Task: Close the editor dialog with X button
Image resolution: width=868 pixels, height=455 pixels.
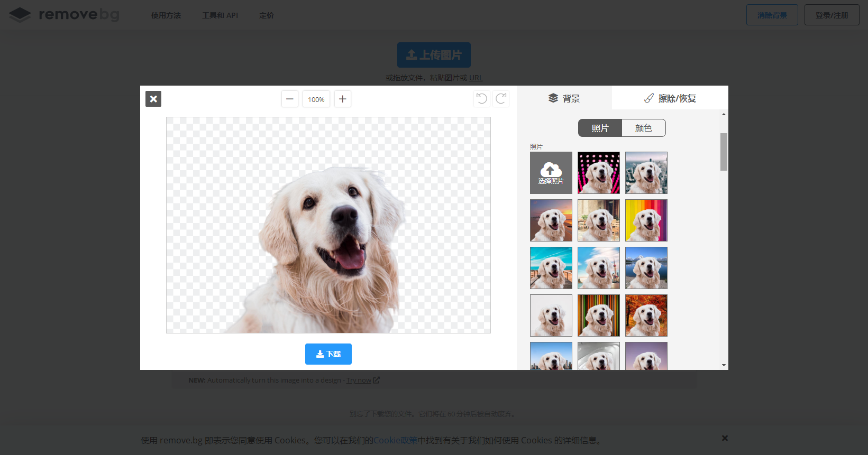Action: pos(153,99)
